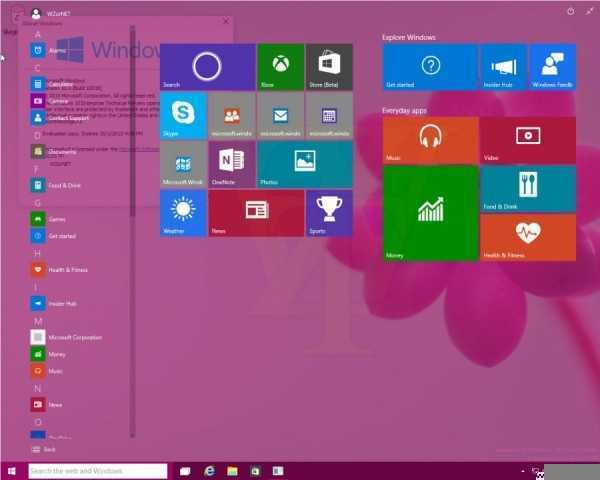
Task: Launch the Skype tile
Action: [183, 115]
